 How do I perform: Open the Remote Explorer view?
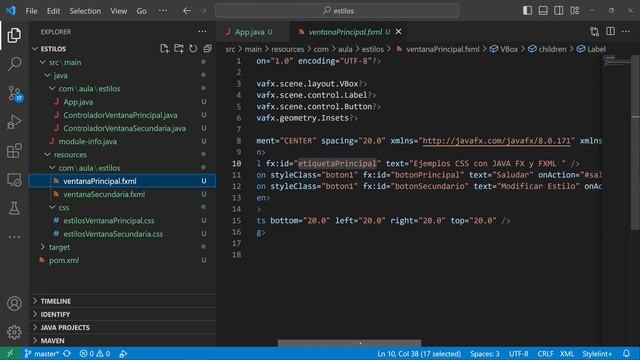pos(14,180)
